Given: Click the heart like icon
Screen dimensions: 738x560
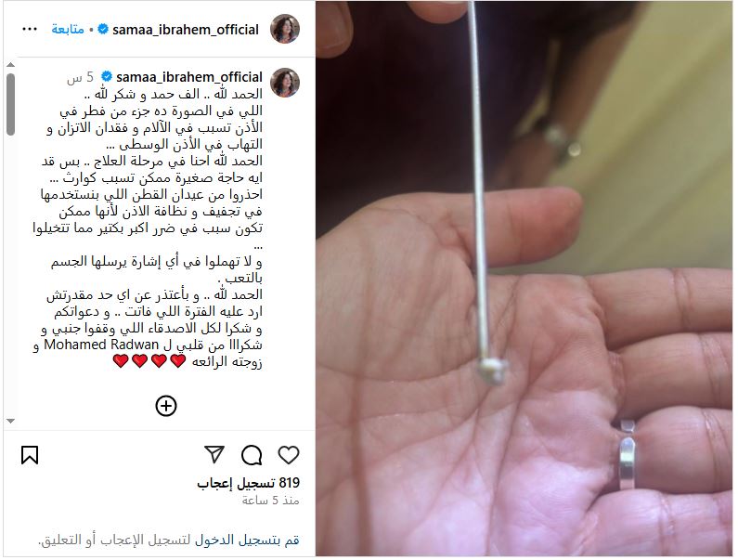Looking at the screenshot, I should [288, 455].
